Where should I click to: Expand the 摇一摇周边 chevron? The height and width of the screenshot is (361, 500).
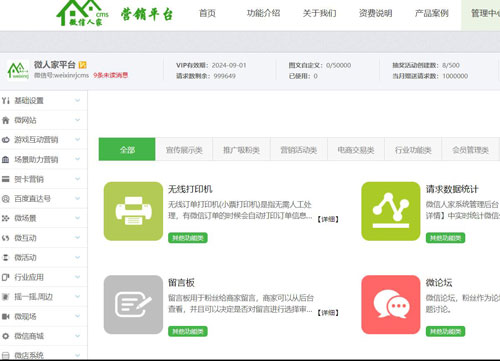coord(77,297)
